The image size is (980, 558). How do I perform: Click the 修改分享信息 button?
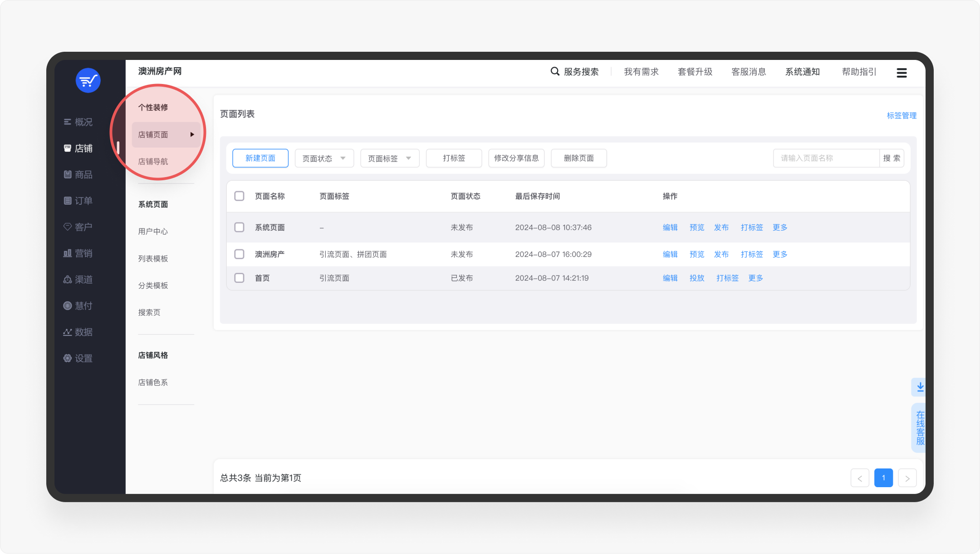coord(516,158)
